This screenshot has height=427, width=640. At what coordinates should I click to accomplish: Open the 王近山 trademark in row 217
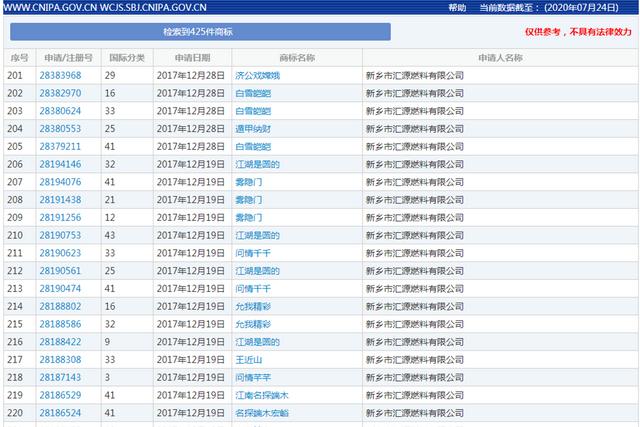(249, 360)
